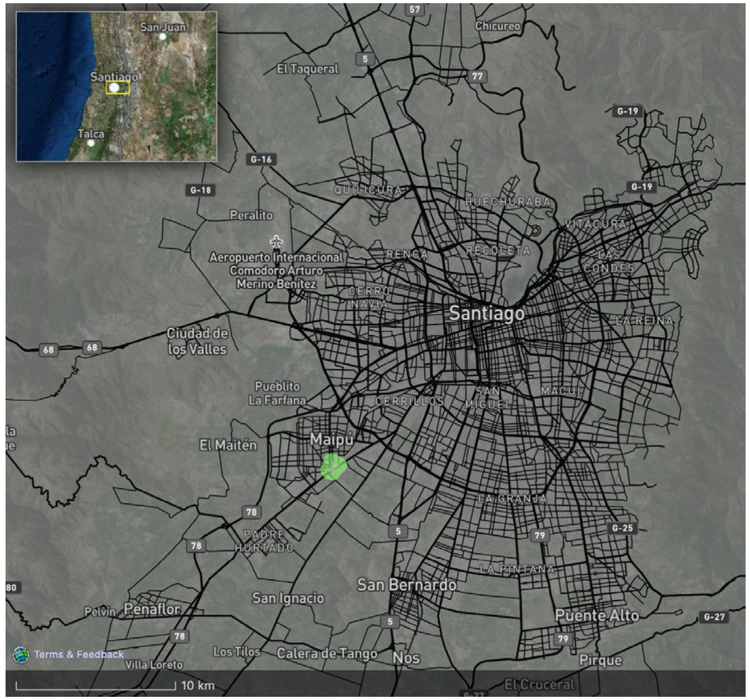Select the San Juan marker in inset map
The width and height of the screenshot is (750, 700).
[162, 37]
